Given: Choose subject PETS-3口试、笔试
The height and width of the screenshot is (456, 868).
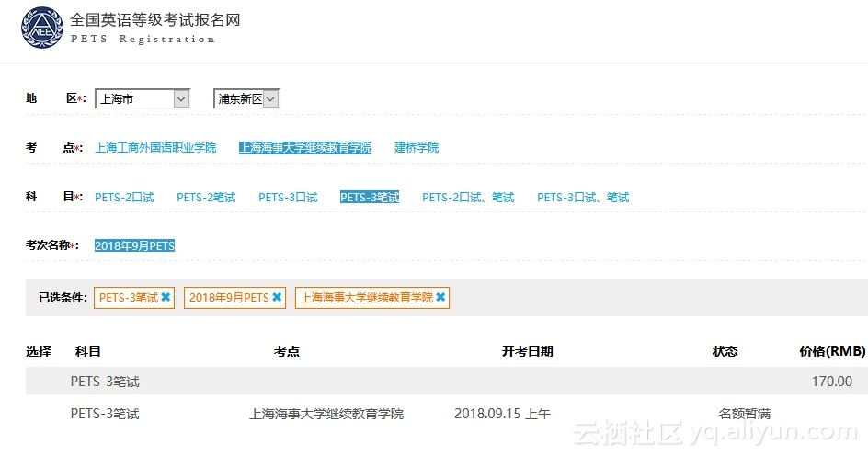Looking at the screenshot, I should coord(583,198).
